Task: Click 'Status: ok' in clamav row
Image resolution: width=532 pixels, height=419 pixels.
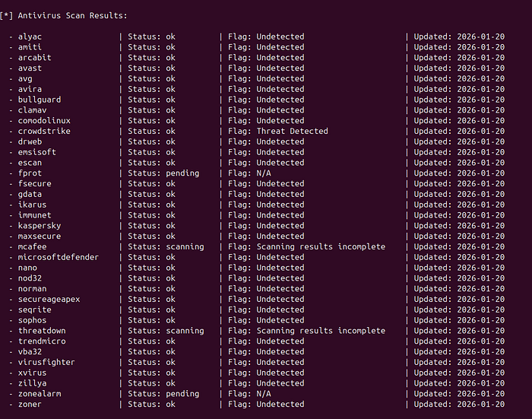Action: 152,110
